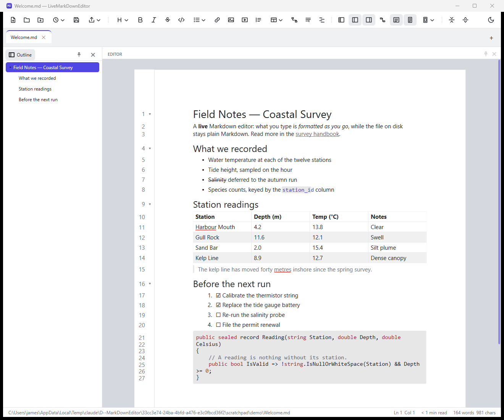The image size is (504, 420).
Task: Open the survey handbook link
Action: pyautogui.click(x=317, y=134)
